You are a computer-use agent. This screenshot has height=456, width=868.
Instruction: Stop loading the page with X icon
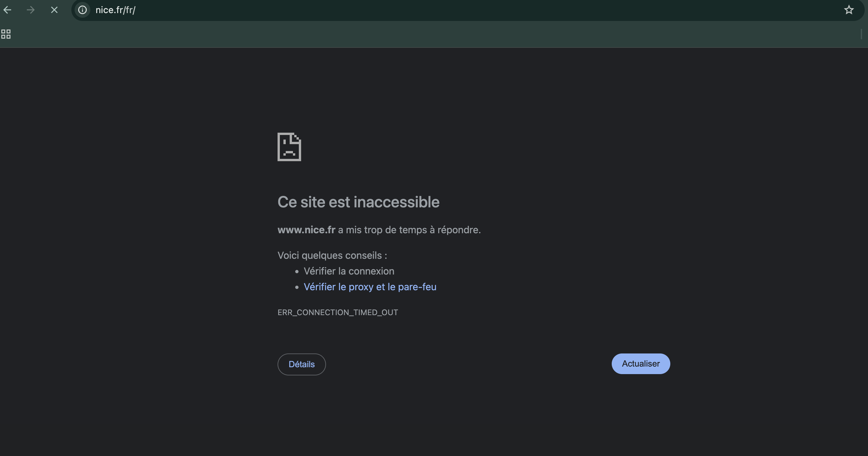pyautogui.click(x=54, y=10)
